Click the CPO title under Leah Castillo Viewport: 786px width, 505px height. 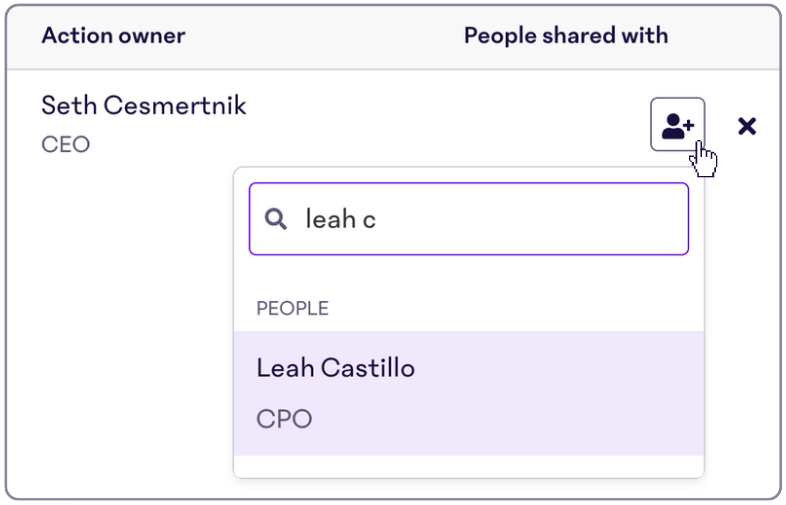(x=284, y=419)
